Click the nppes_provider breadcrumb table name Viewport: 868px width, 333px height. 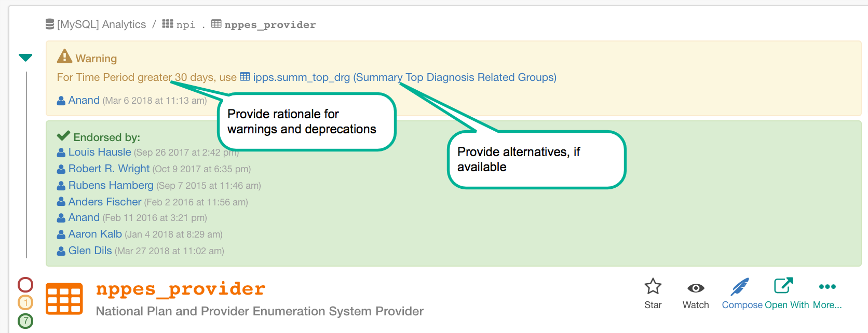coord(270,24)
